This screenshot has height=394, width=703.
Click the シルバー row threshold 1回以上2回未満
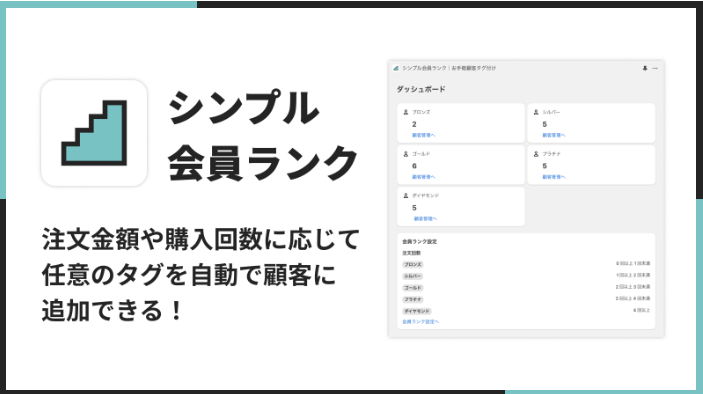(x=633, y=275)
